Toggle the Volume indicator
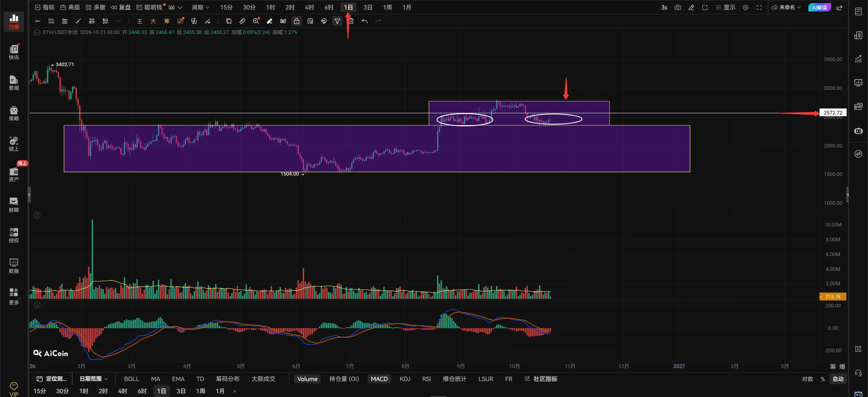Screen dimensions: 868x397 click(x=307, y=379)
